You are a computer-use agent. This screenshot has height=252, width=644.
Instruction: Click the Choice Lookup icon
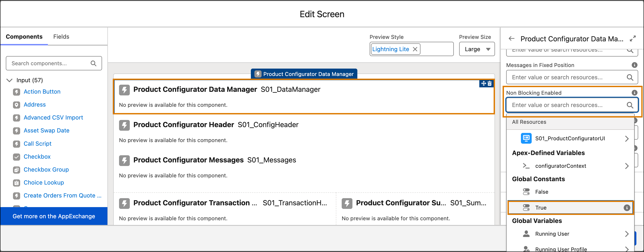point(17,183)
